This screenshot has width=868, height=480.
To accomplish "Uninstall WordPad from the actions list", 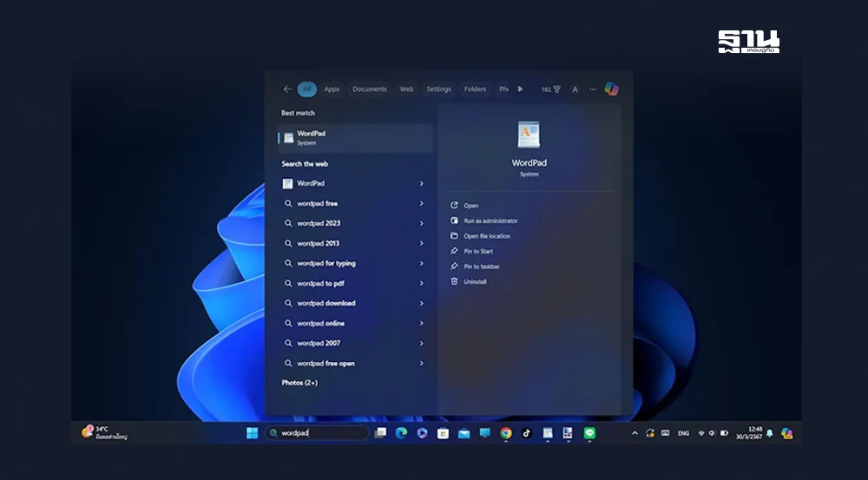I will click(475, 282).
